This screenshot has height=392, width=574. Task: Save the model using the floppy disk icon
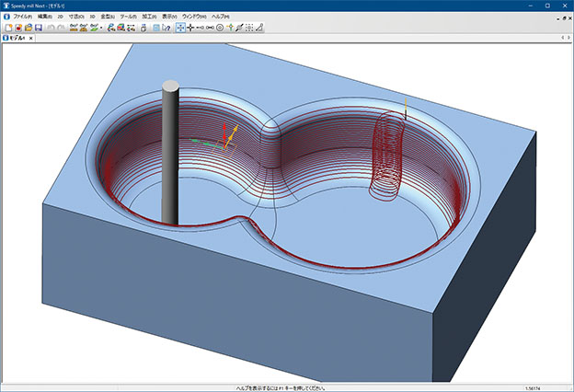[38, 28]
